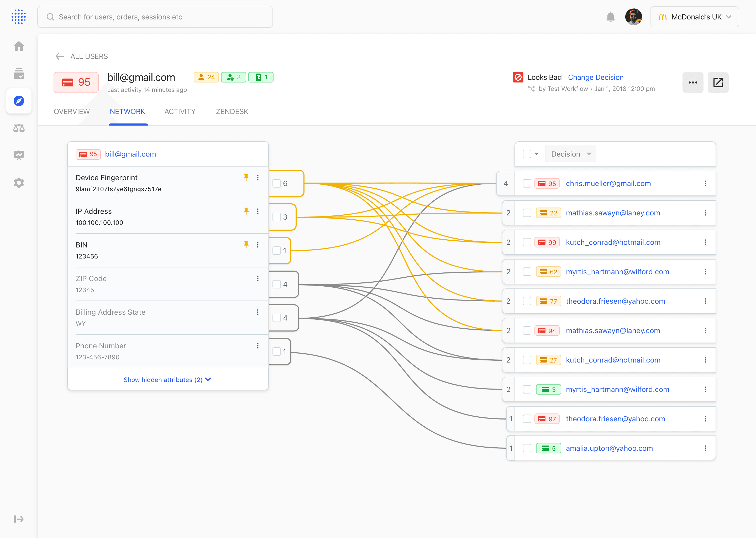Click the search users and orders field
The width and height of the screenshot is (756, 538).
pyautogui.click(x=155, y=17)
